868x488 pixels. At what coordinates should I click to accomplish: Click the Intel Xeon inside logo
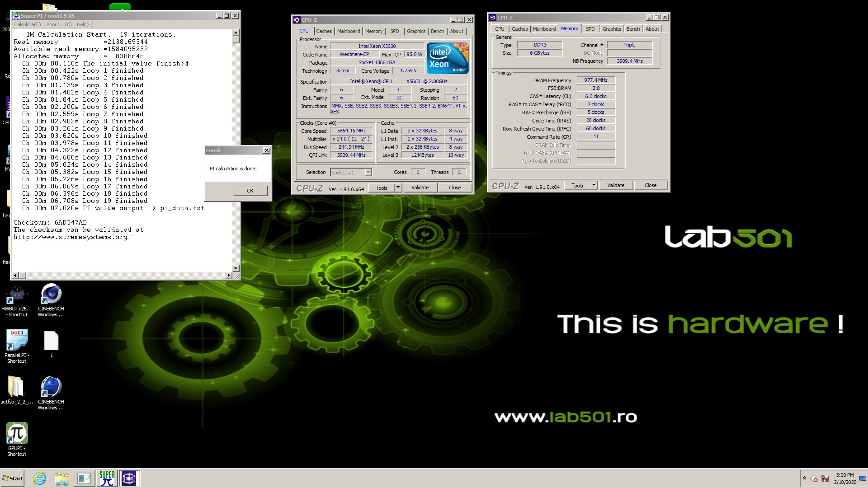[448, 59]
